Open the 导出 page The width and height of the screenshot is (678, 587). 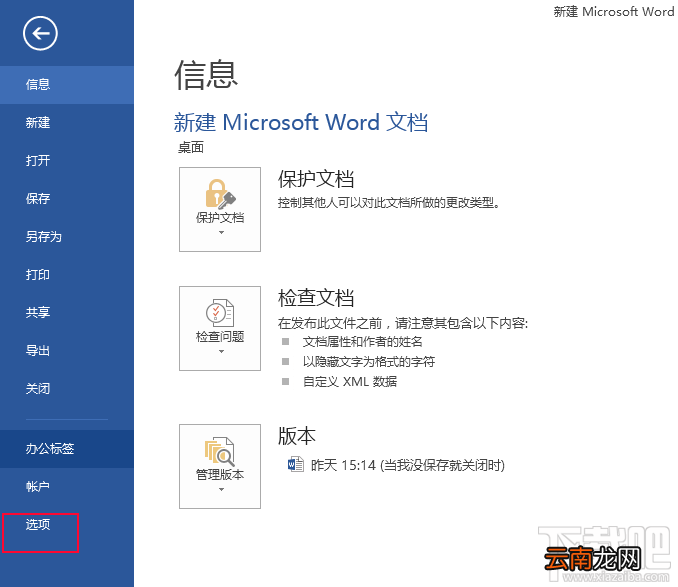pos(67,351)
